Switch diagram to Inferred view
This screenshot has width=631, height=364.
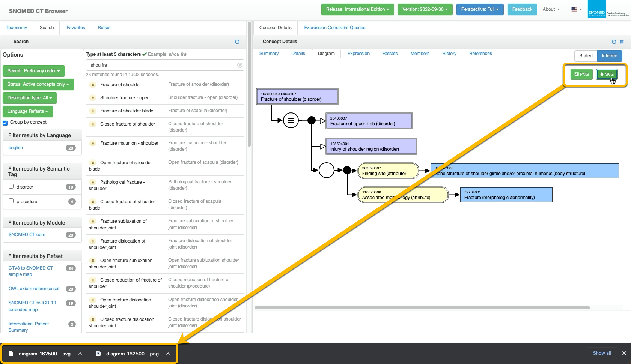[609, 56]
